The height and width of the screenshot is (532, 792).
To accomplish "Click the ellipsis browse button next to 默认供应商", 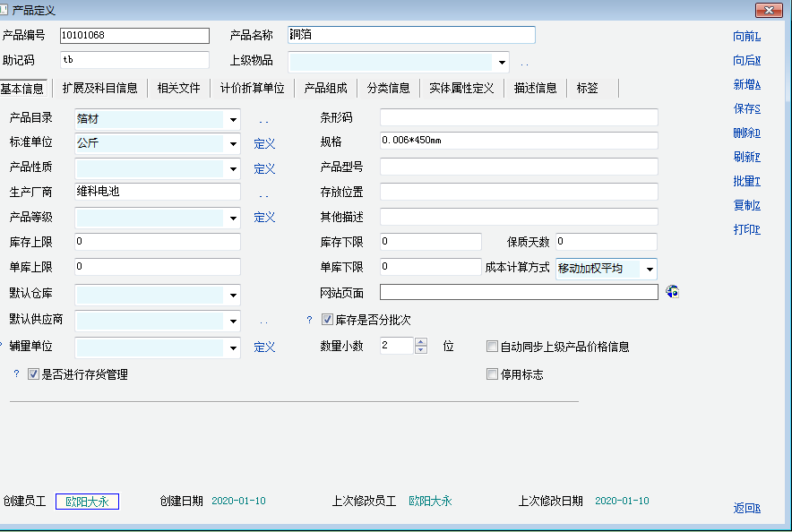I will (264, 321).
